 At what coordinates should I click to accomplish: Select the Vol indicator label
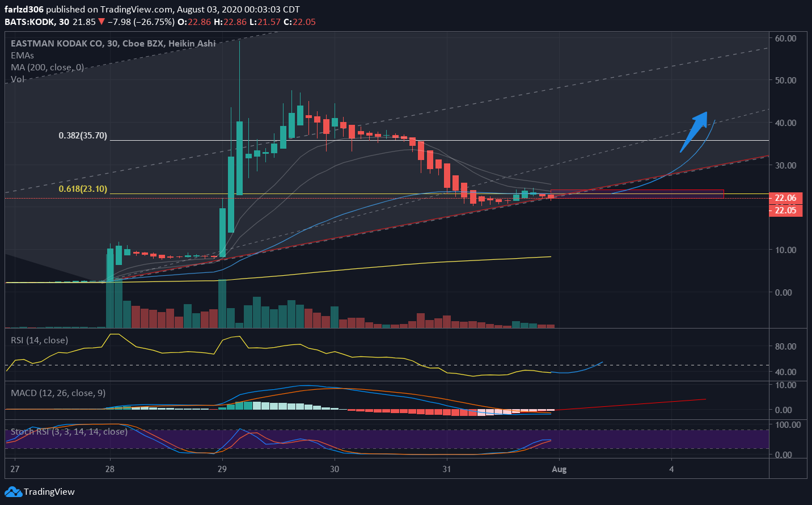[x=18, y=79]
